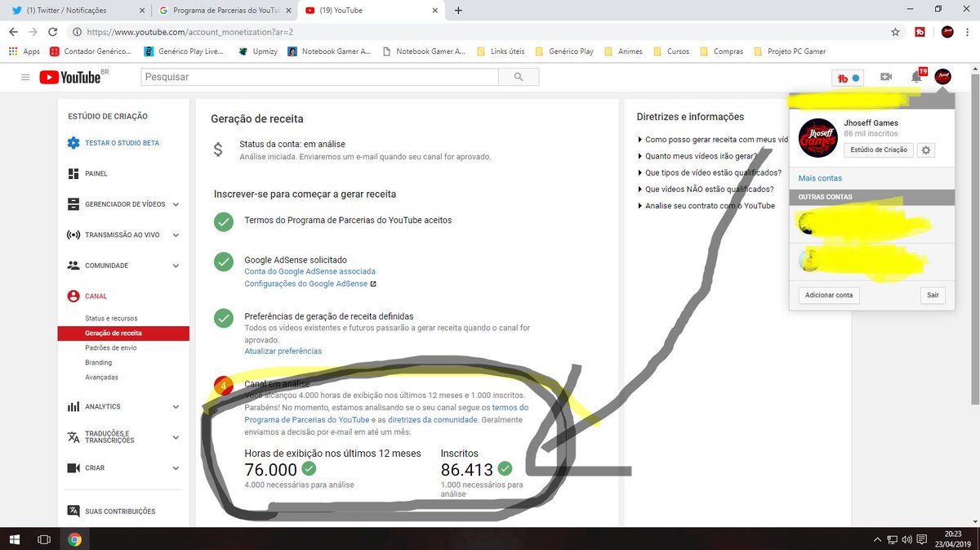Click the Testar o Studio Beta gear icon

pos(73,143)
